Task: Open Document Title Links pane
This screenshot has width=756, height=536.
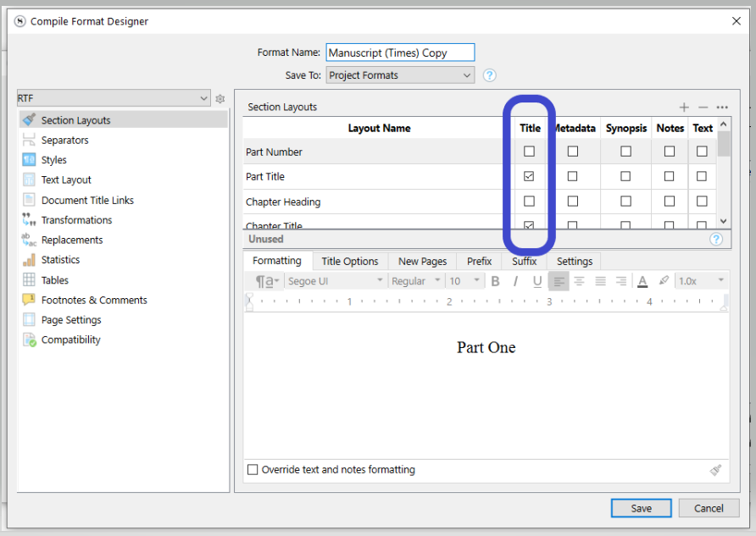Action: coord(87,200)
